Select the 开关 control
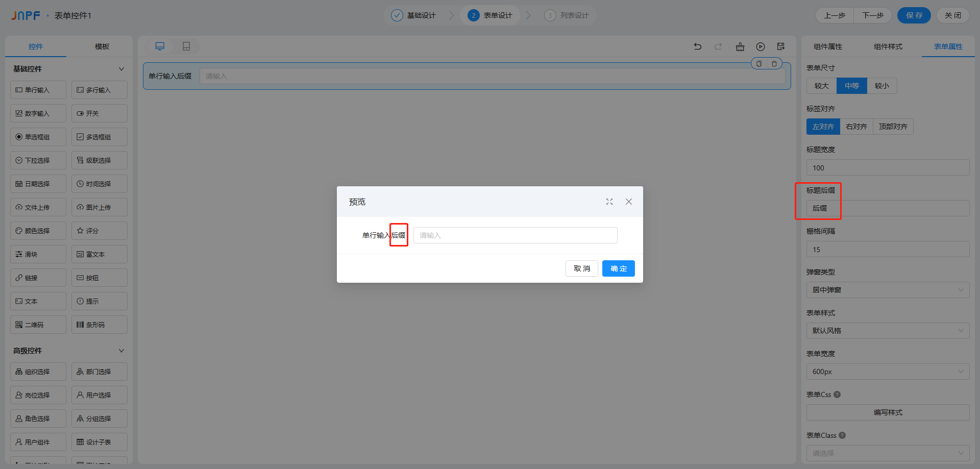Screen dimensions: 980x469 (x=100, y=113)
